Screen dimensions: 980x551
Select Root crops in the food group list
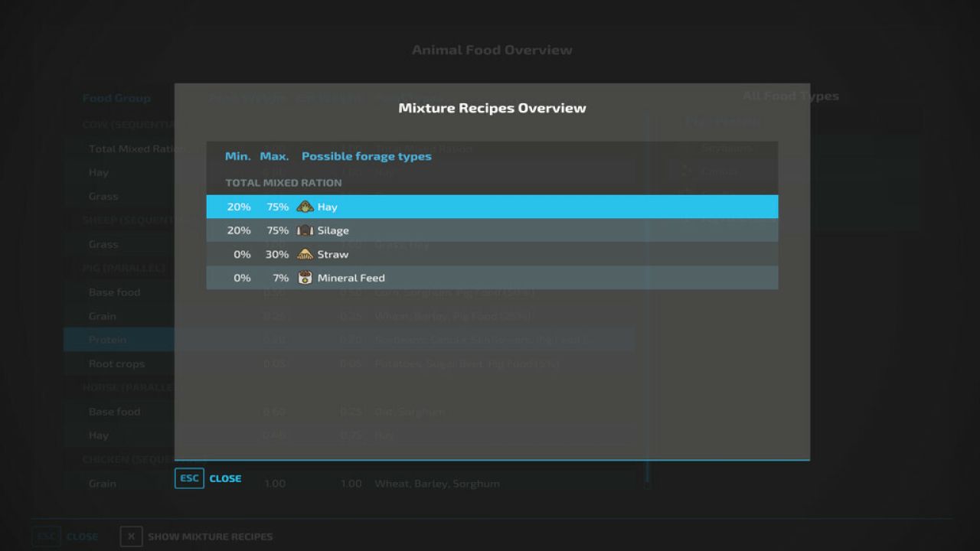click(x=116, y=364)
